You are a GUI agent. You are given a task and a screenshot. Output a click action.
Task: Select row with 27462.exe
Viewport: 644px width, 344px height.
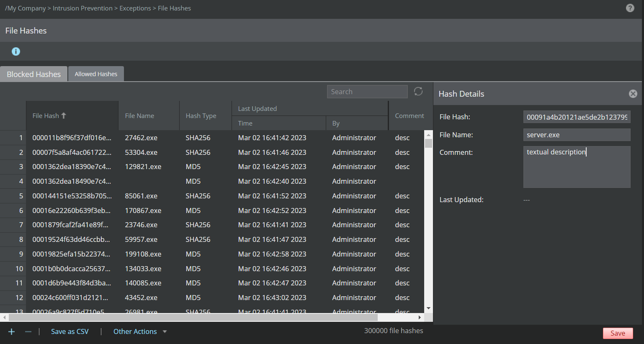click(212, 138)
